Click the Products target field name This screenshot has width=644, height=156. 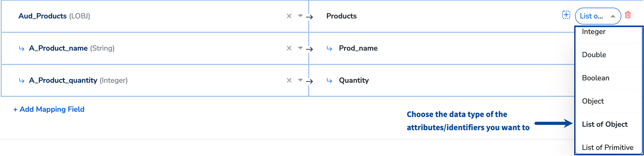click(x=341, y=16)
